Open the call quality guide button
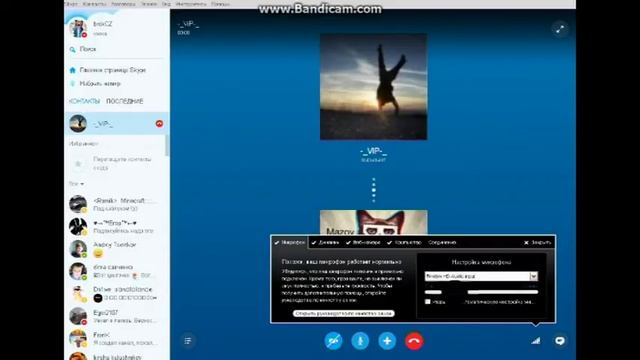Viewport: 640px width, 360px height. 343,313
